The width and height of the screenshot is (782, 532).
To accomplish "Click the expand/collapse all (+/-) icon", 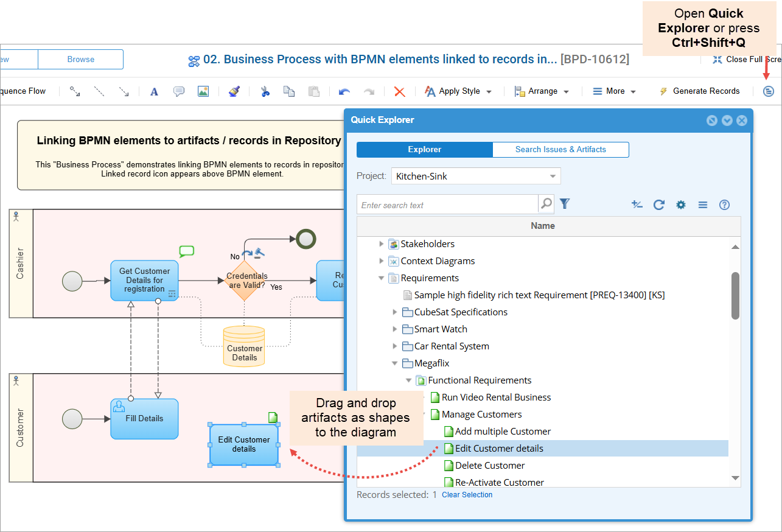I will pyautogui.click(x=637, y=205).
